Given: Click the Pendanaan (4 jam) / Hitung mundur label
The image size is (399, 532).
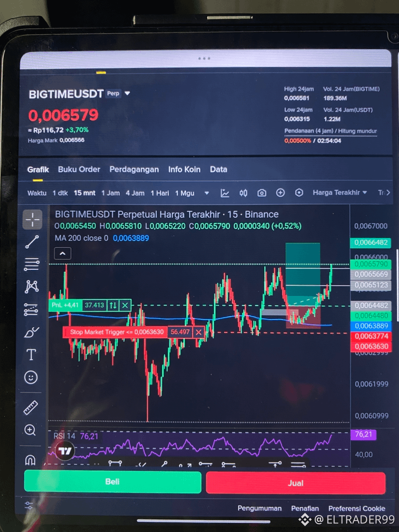Looking at the screenshot, I should [x=331, y=131].
